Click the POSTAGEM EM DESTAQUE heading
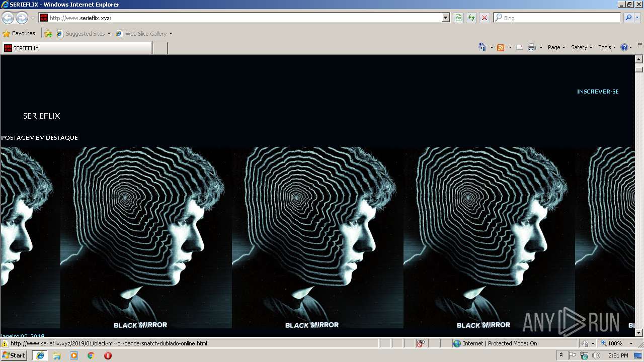 (x=39, y=138)
